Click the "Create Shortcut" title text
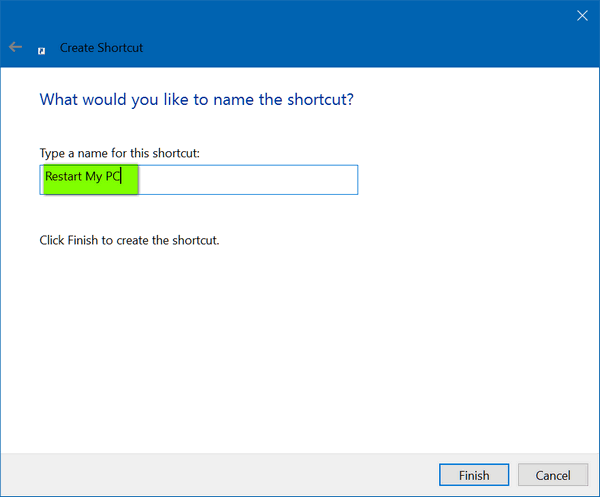The width and height of the screenshot is (600, 497). (x=101, y=48)
